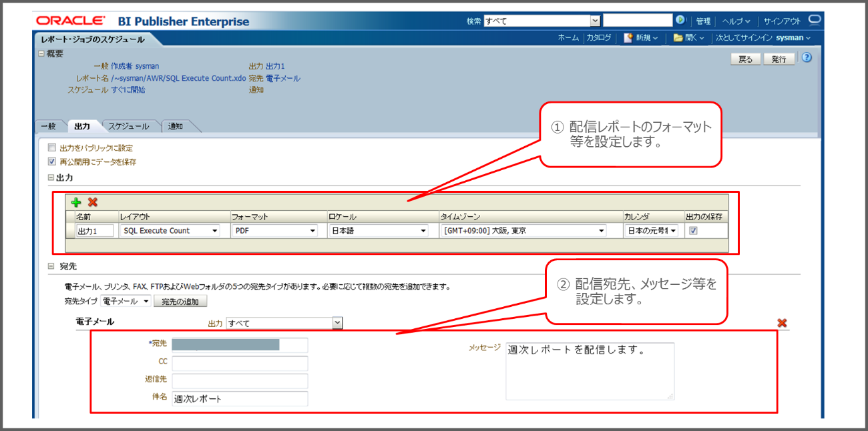The width and height of the screenshot is (868, 431).
Task: Click the 名前 field containing 出力1
Action: click(x=95, y=231)
